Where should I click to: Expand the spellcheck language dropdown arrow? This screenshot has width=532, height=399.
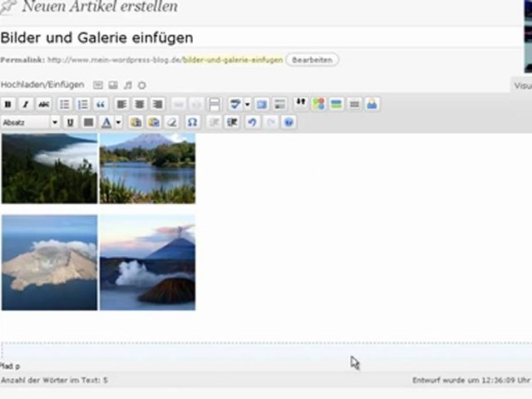(247, 105)
